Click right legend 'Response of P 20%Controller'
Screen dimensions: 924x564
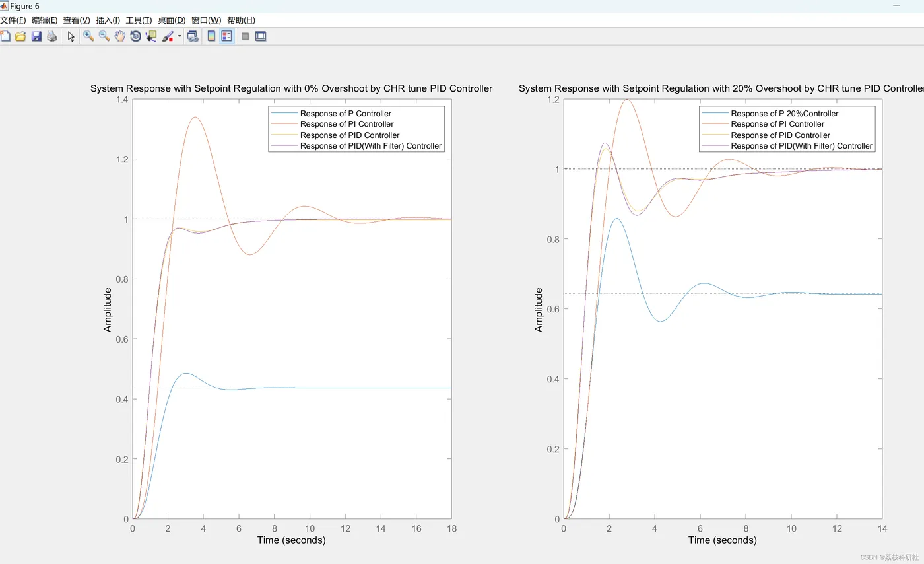coord(785,114)
